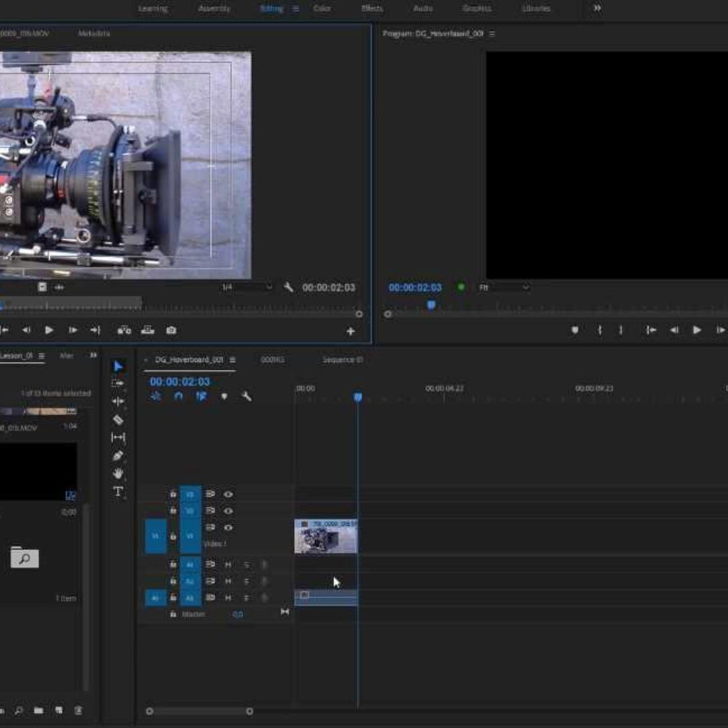728x728 pixels.
Task: Expand the workspace overflow chevron menu
Action: [x=597, y=8]
